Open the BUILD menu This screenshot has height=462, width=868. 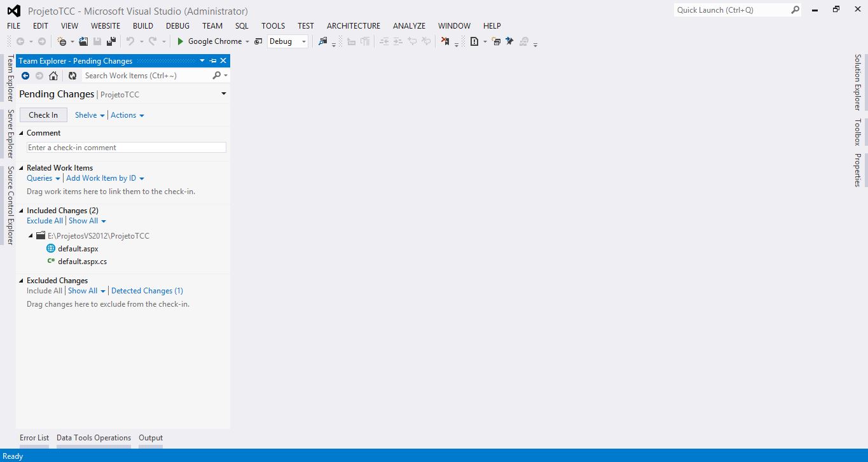pyautogui.click(x=143, y=26)
